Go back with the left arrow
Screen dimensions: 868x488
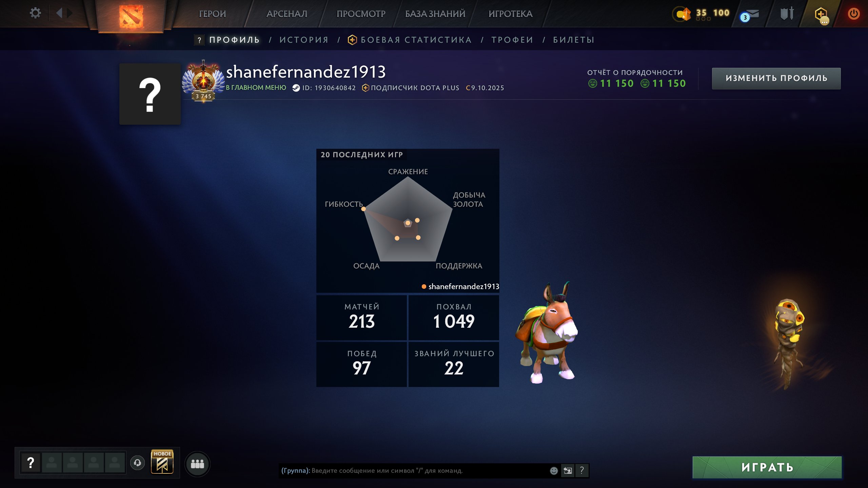60,13
